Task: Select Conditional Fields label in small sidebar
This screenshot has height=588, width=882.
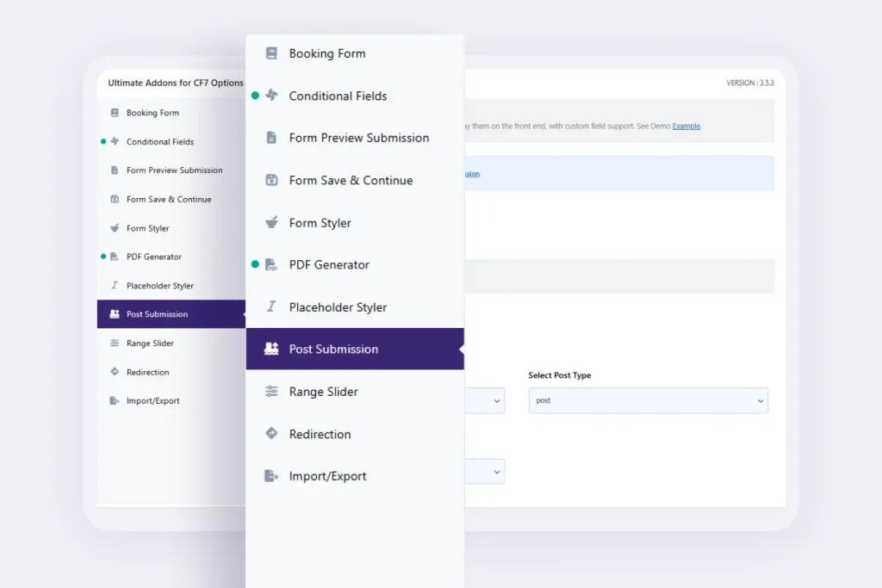Action: point(159,142)
